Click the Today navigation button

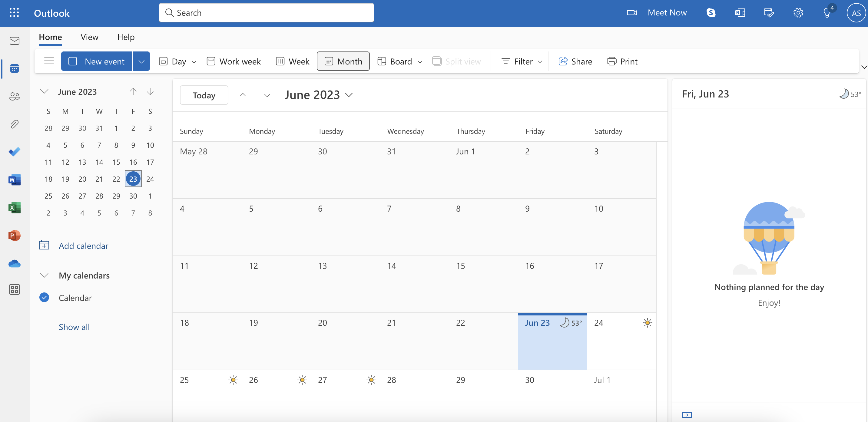point(204,94)
